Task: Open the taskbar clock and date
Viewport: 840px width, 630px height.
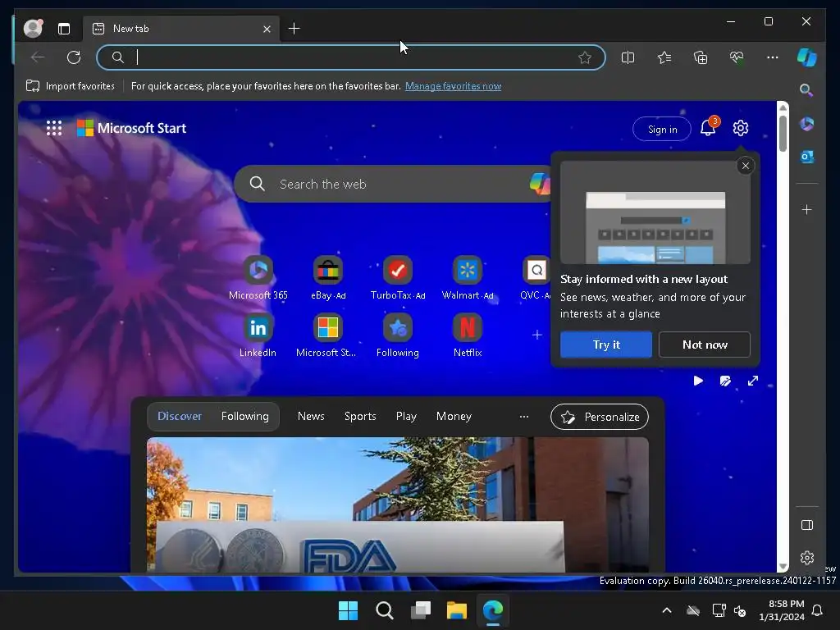Action: point(782,610)
